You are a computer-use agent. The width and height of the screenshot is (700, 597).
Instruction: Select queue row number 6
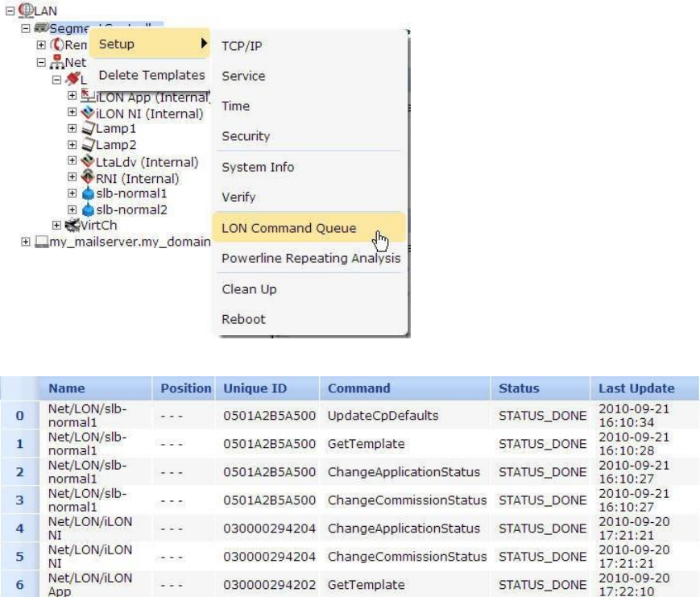click(x=19, y=584)
